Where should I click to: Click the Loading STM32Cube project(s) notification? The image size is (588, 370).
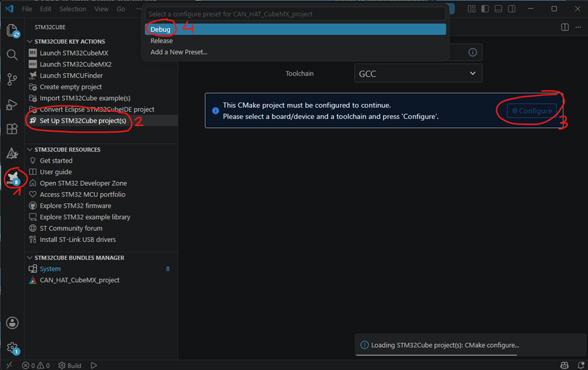pyautogui.click(x=470, y=345)
